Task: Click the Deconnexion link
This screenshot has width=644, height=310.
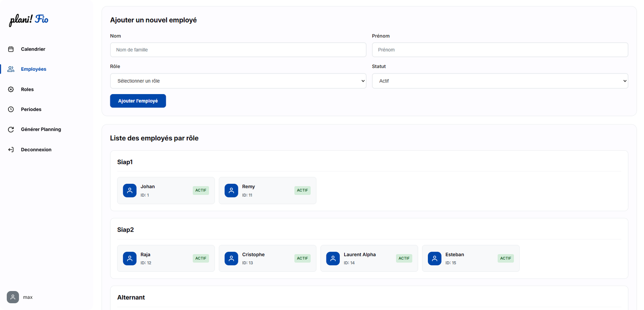Action: click(36, 150)
